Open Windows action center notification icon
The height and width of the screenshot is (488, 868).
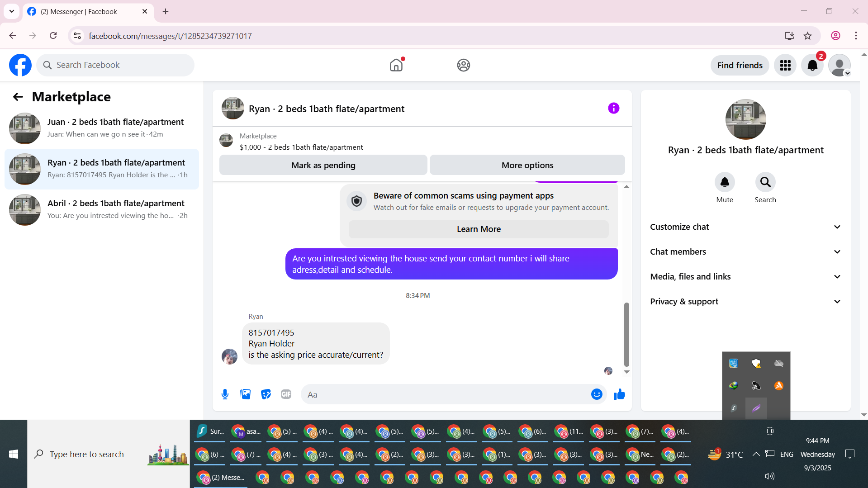[850, 454]
